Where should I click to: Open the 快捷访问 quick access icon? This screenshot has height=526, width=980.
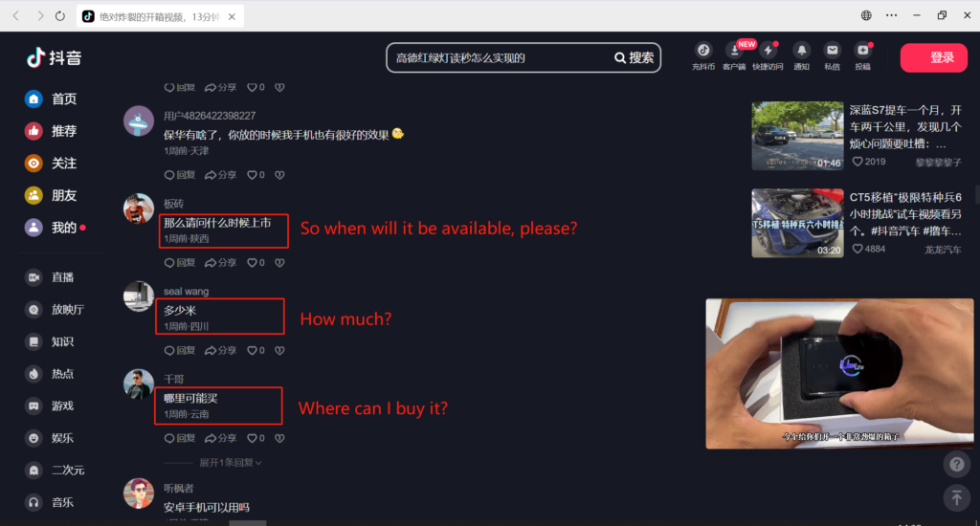768,55
